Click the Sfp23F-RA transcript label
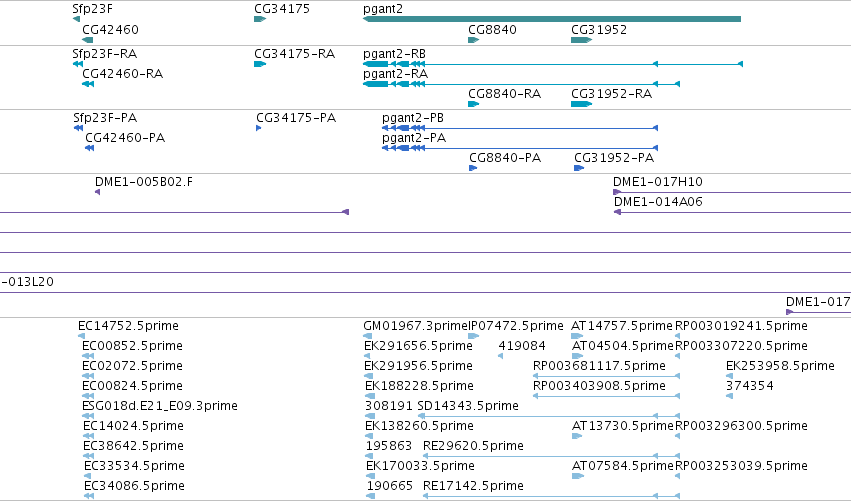851x501 pixels. 104,54
